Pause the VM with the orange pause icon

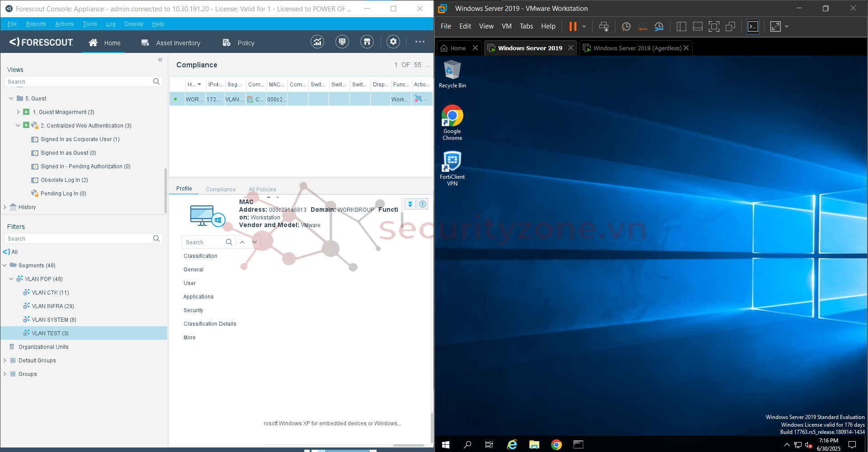pyautogui.click(x=573, y=27)
